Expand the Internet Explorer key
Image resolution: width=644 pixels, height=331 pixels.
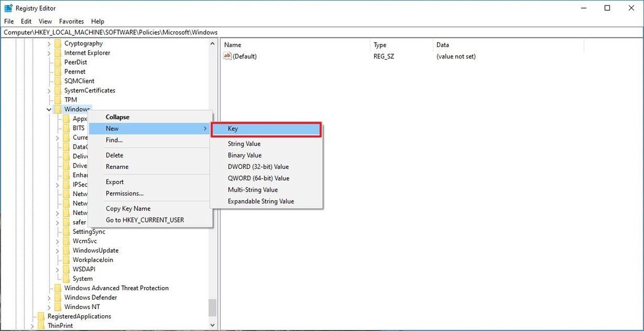49,53
